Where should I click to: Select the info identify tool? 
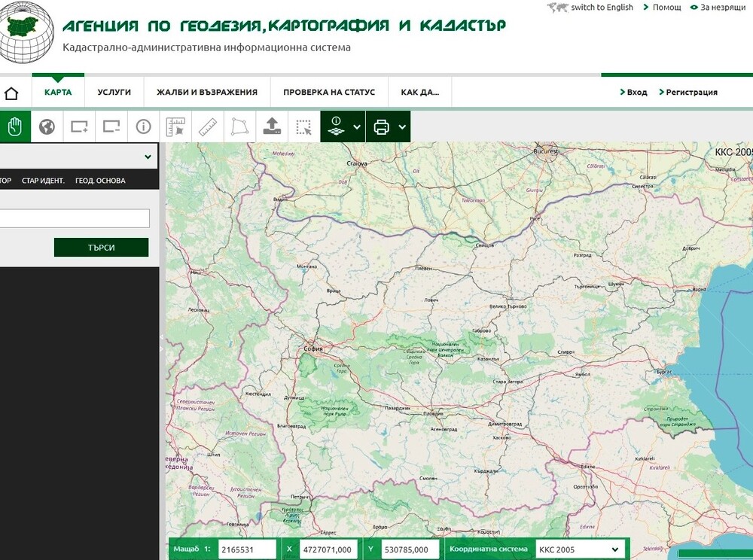tap(143, 126)
